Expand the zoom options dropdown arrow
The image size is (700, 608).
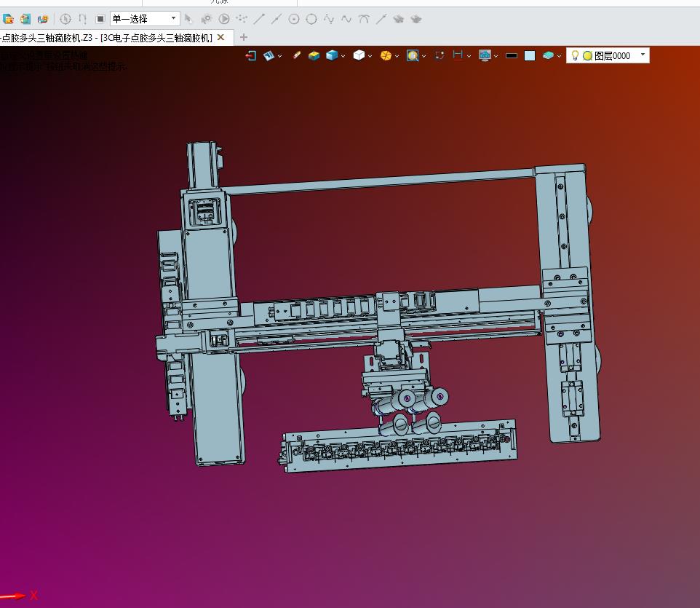coord(423,56)
